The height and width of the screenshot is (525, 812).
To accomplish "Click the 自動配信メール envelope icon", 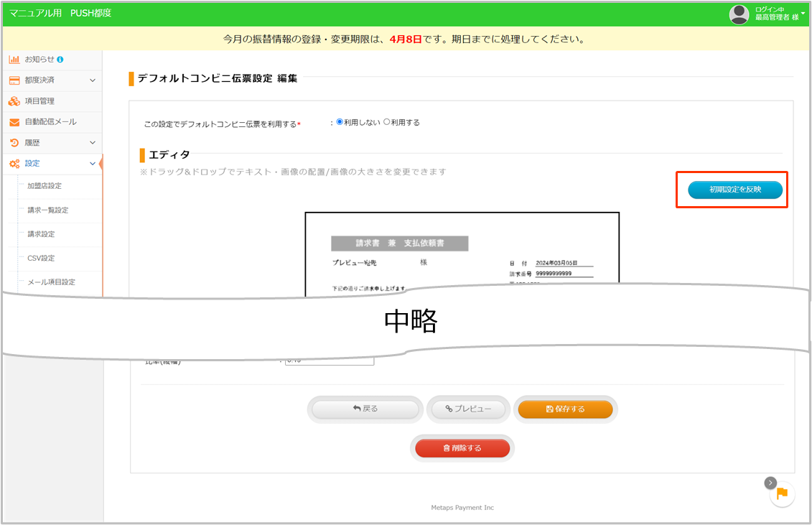I will 14,122.
